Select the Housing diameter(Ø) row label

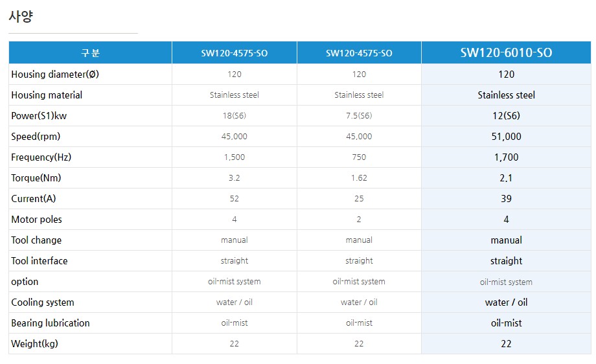(55, 74)
